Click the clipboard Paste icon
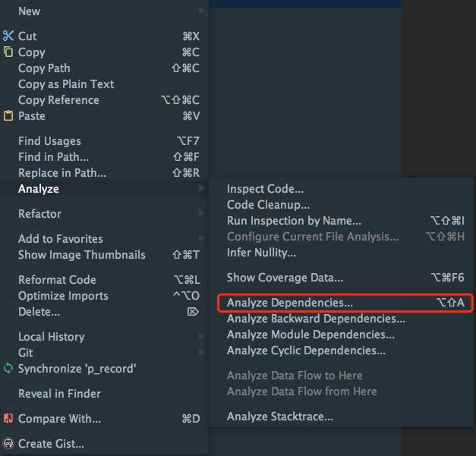This screenshot has width=476, height=456. (8, 116)
